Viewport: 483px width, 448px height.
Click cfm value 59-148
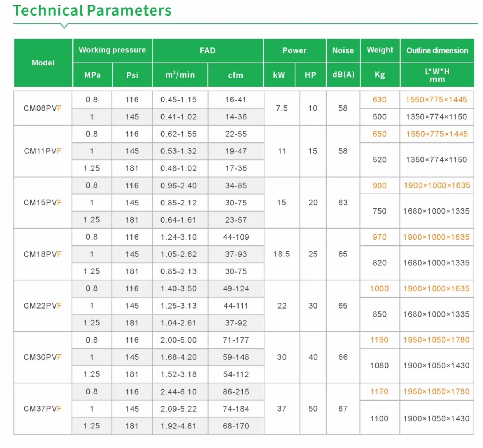[236, 357]
